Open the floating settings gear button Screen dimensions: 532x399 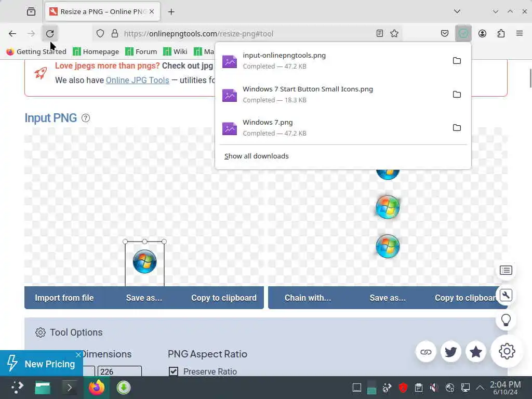point(507,351)
